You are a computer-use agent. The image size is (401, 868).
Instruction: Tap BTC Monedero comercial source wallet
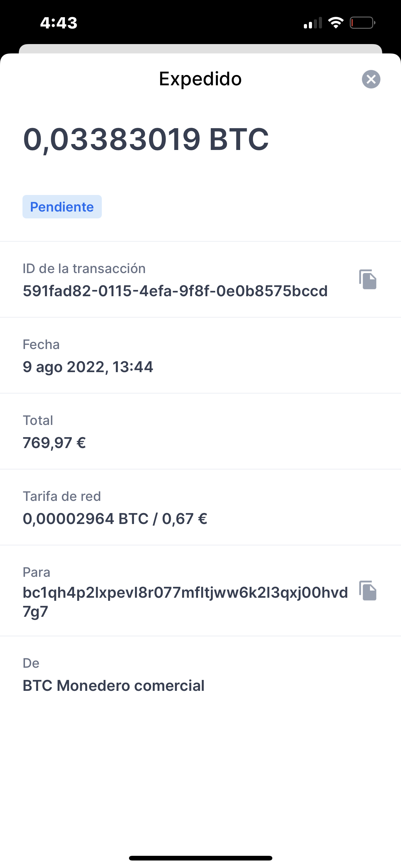[x=113, y=686]
